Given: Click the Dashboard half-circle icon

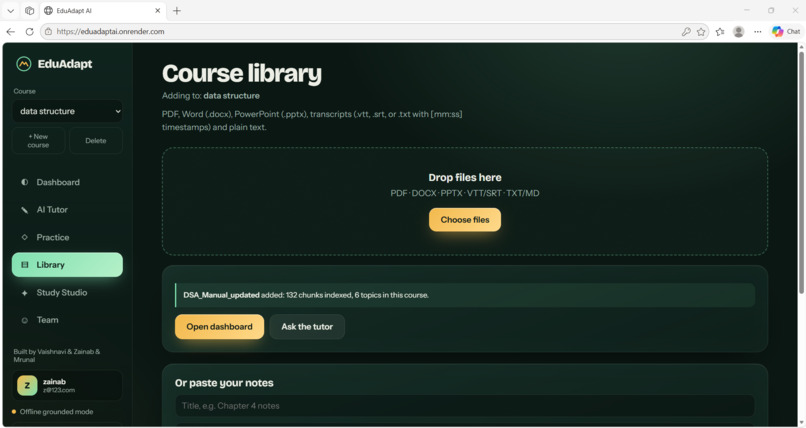Looking at the screenshot, I should tap(24, 182).
